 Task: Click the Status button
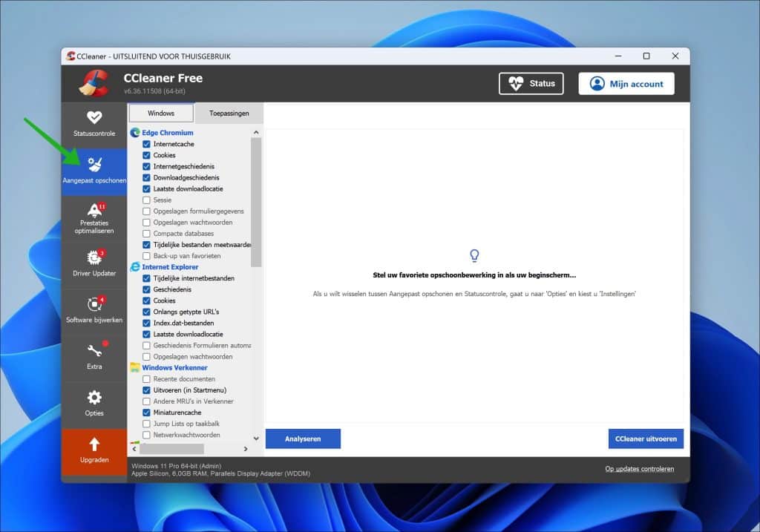pyautogui.click(x=531, y=83)
